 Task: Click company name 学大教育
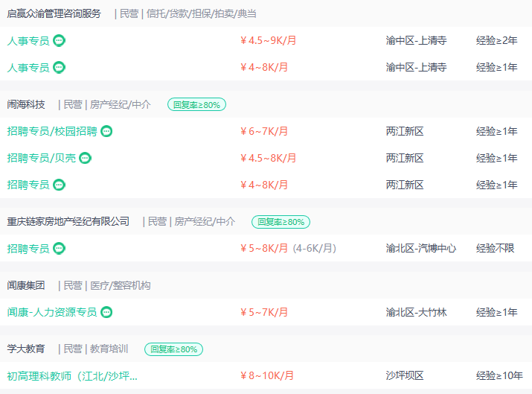[x=26, y=349]
